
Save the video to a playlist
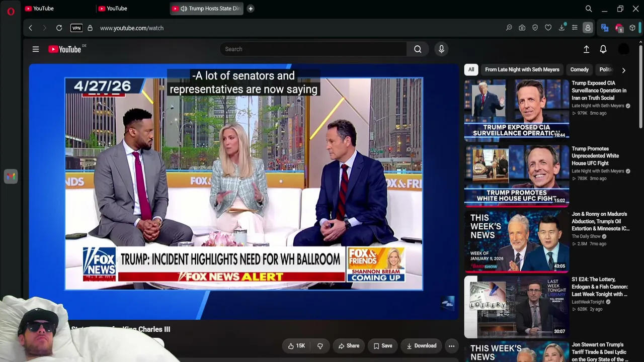coord(383,346)
